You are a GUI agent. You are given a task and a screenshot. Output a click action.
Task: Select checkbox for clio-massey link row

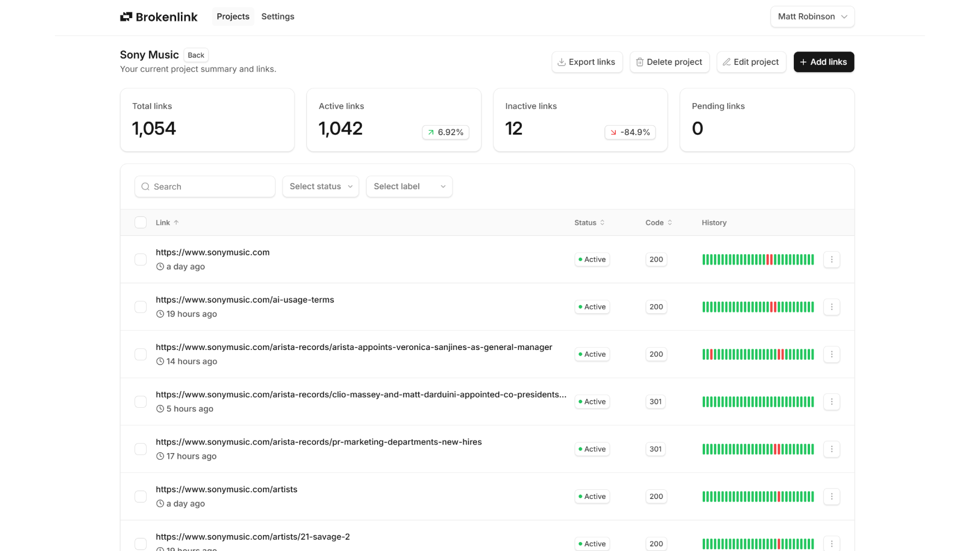[x=140, y=402]
